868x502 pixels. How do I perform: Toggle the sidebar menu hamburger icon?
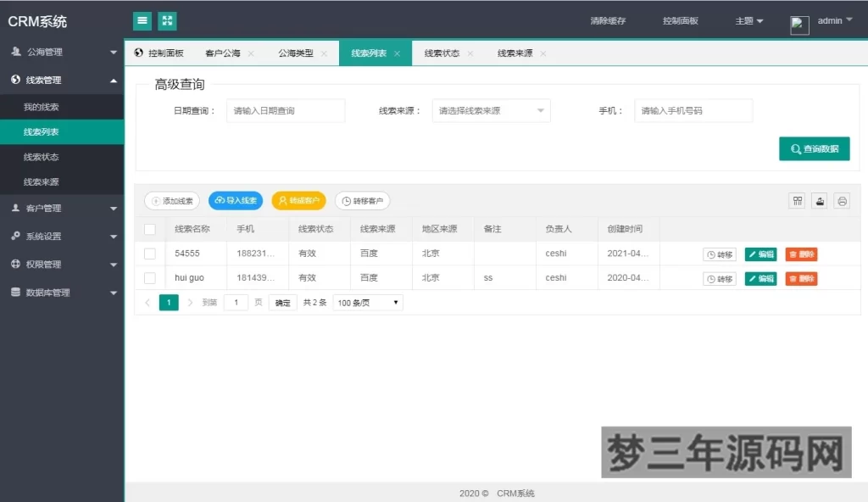[142, 21]
